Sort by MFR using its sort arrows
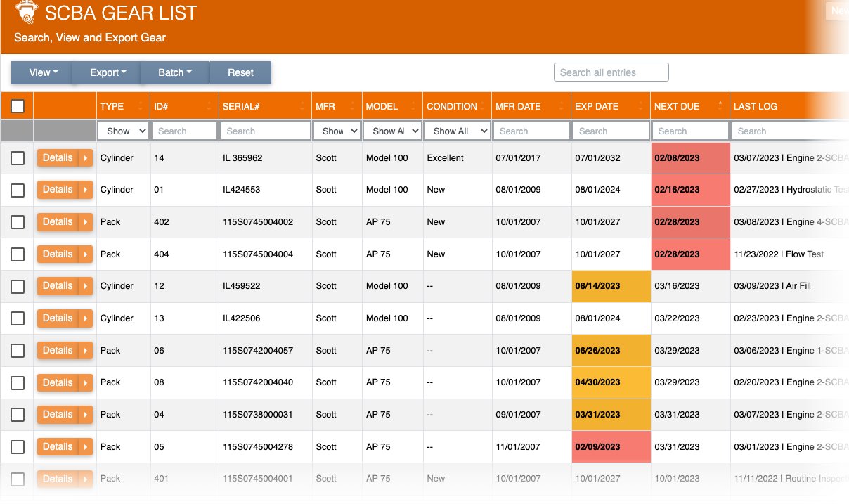Image resolution: width=849 pixels, height=504 pixels. pyautogui.click(x=351, y=106)
